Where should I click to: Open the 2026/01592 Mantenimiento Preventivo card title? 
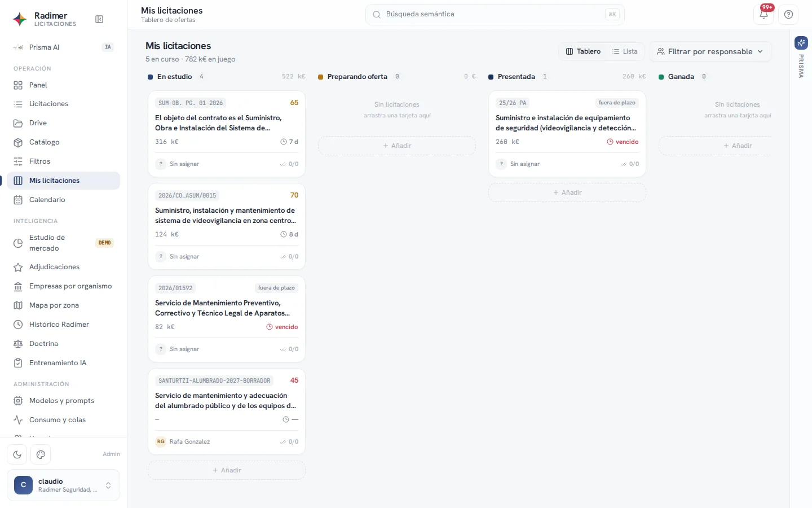[x=223, y=308]
